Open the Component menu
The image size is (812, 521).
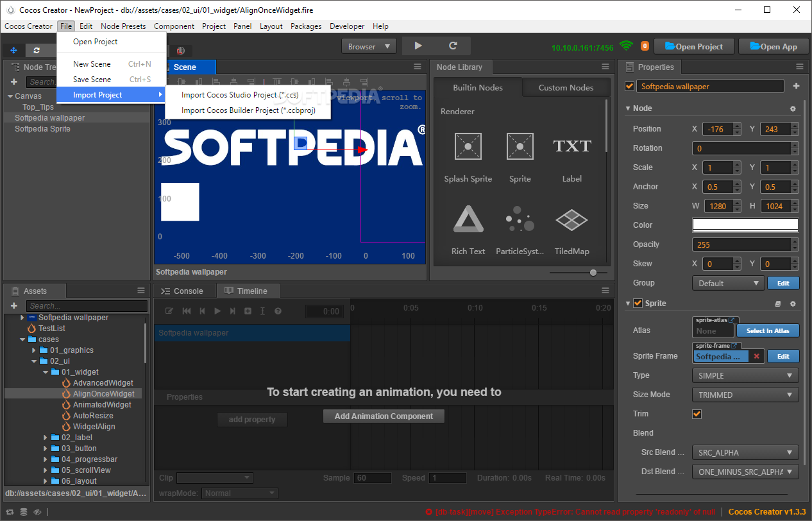point(174,26)
